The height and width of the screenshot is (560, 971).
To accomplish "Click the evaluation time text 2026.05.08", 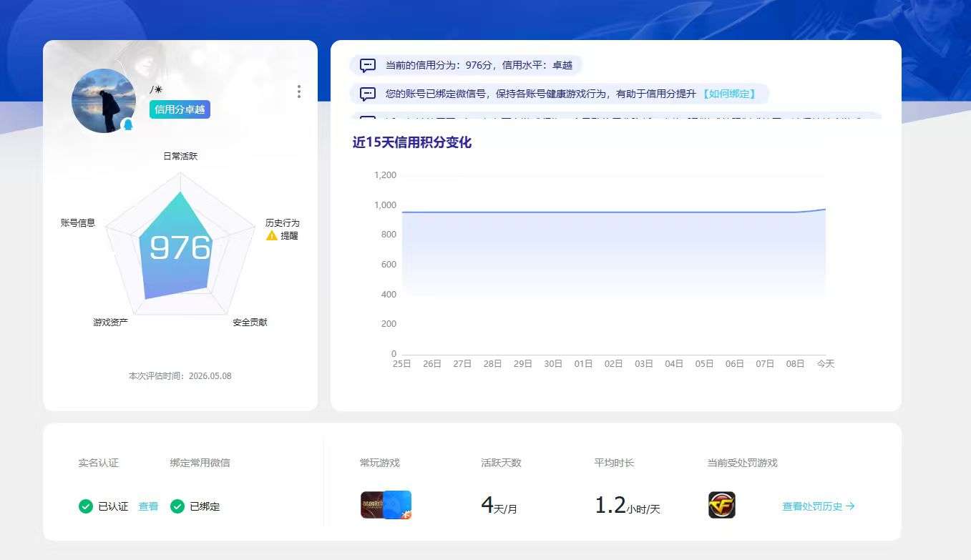I will click(180, 376).
